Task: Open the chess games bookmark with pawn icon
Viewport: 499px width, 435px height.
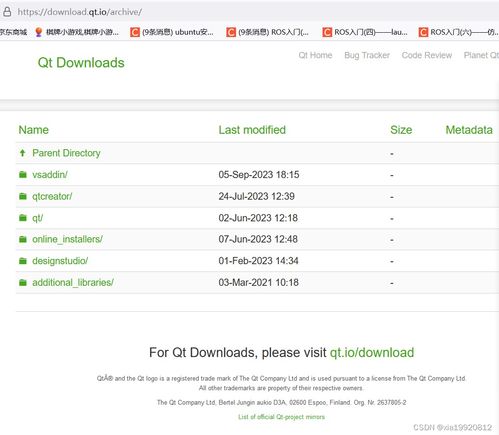Action: pyautogui.click(x=76, y=32)
